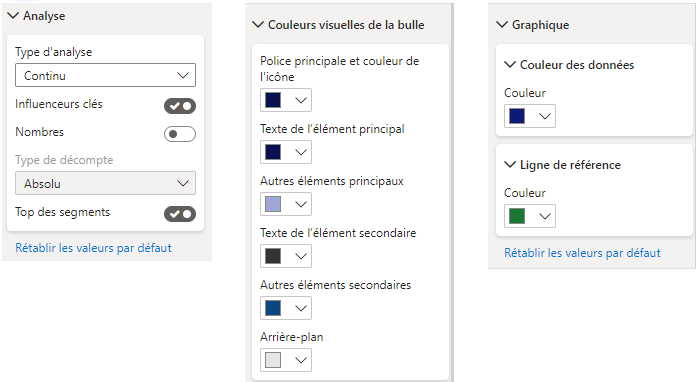Image resolution: width=698 pixels, height=382 pixels.
Task: Turn off the Top des segments toggle
Action: (x=180, y=214)
